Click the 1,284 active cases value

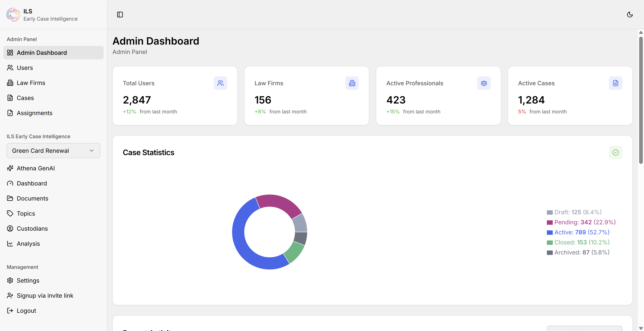[x=531, y=100]
